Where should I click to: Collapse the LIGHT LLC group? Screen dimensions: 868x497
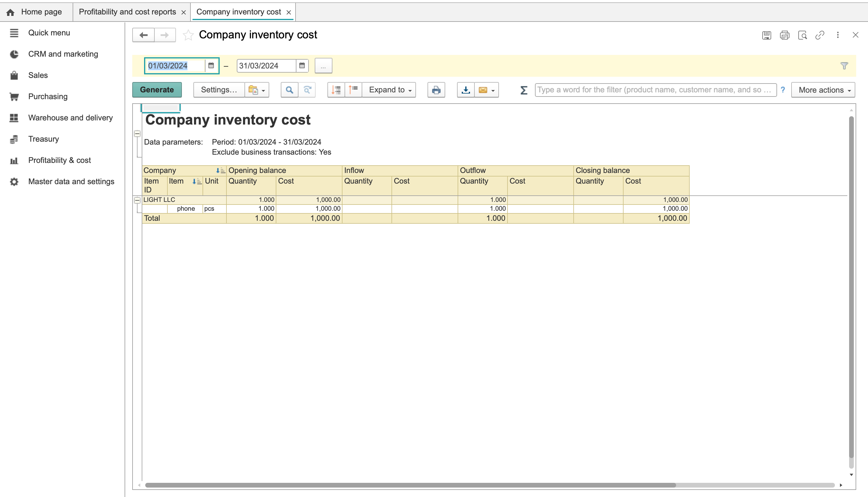point(137,200)
